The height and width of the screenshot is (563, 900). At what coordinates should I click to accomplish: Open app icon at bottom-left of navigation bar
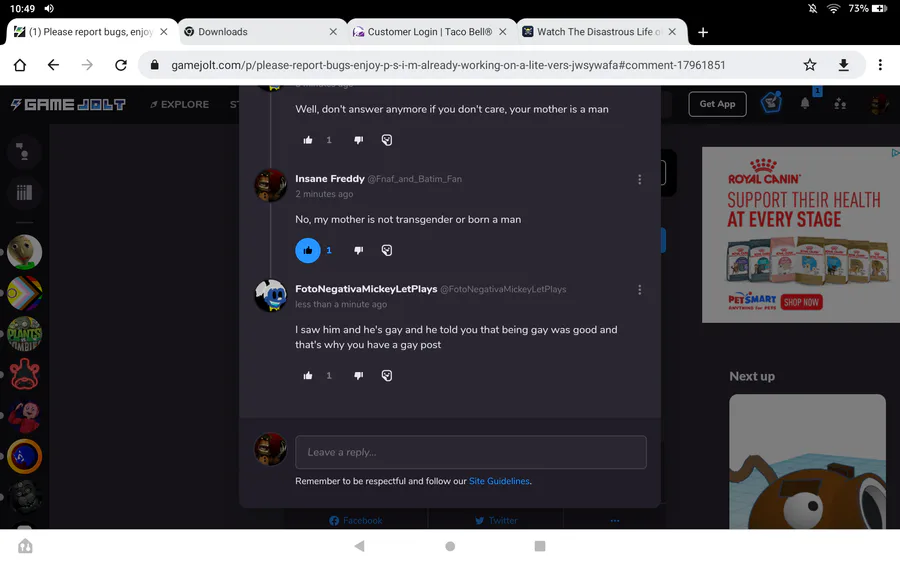coord(25,546)
